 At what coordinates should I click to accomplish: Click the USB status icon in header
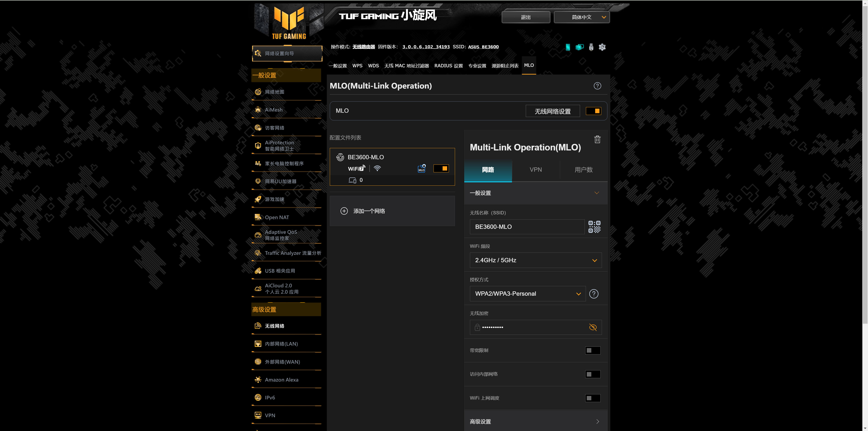coord(591,47)
